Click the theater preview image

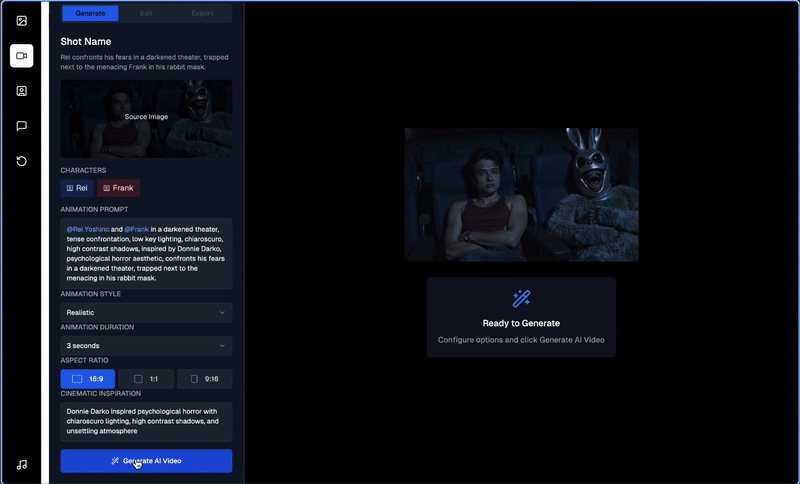(x=521, y=195)
